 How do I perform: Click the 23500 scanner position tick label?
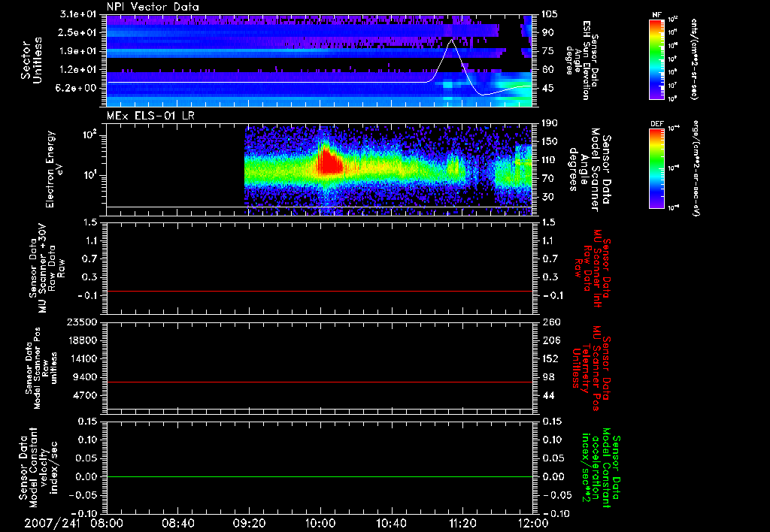click(x=82, y=322)
